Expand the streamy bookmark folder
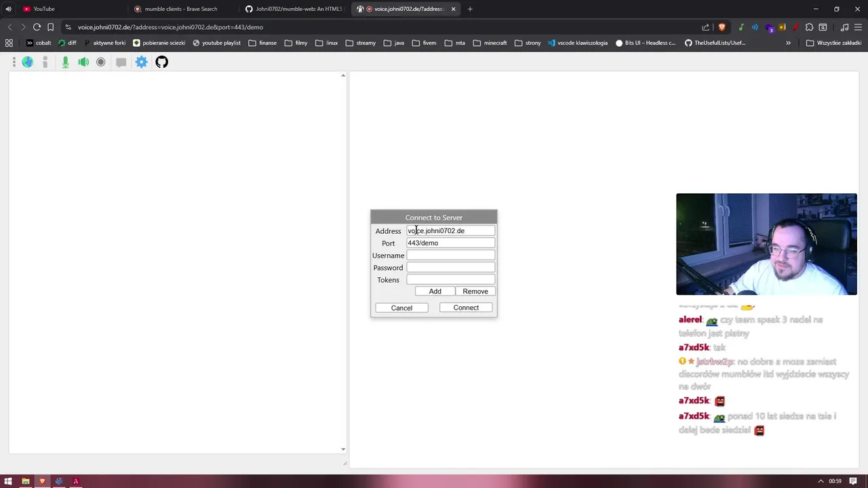The width and height of the screenshot is (868, 488). tap(360, 43)
